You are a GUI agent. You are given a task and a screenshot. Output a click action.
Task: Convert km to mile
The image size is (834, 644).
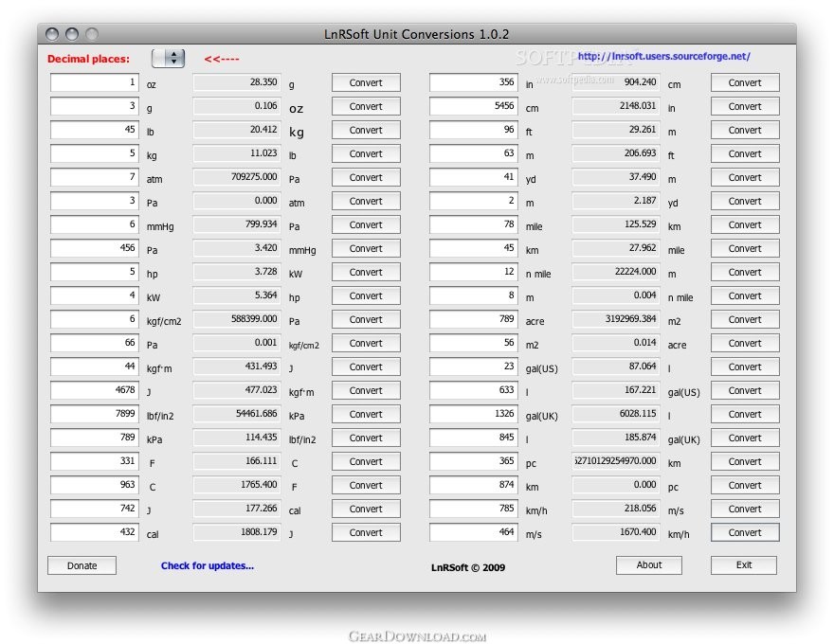tap(745, 248)
